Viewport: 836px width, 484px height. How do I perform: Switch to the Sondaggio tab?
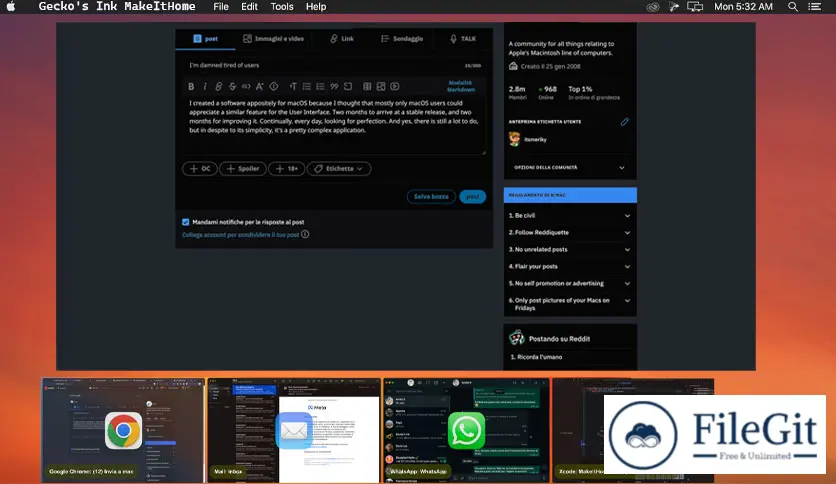point(402,39)
